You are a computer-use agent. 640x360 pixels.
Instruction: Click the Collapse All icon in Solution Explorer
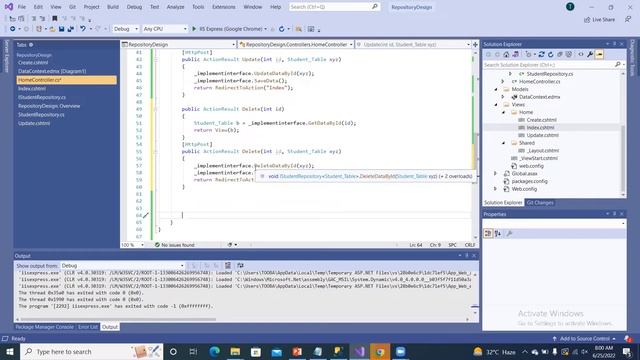pos(560,54)
